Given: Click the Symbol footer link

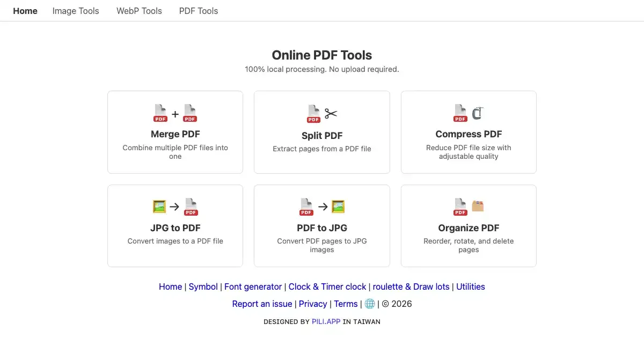Looking at the screenshot, I should tap(203, 286).
